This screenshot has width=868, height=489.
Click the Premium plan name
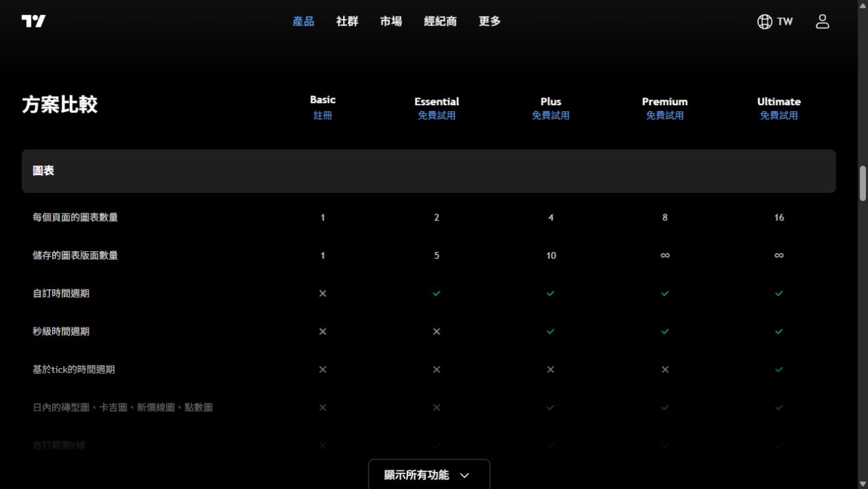click(665, 102)
